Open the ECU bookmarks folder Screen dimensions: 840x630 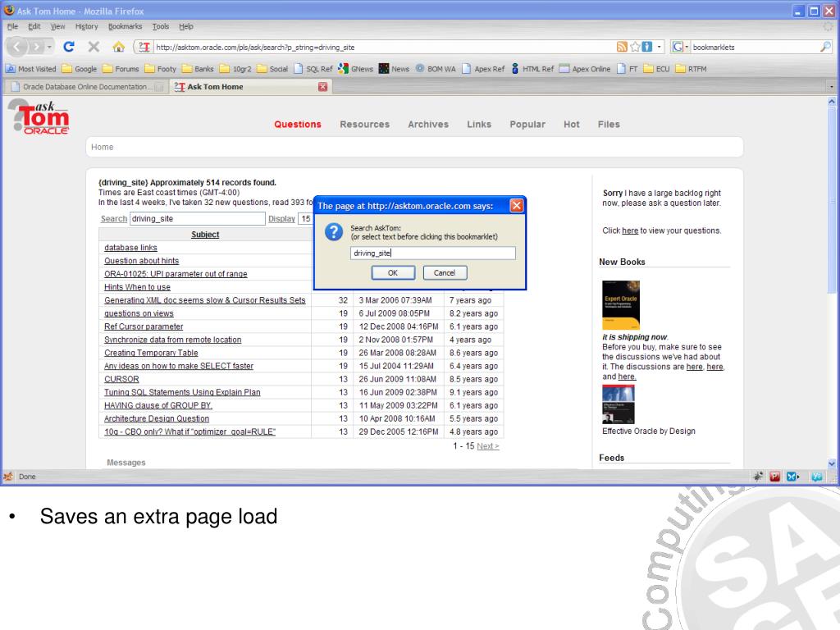(x=657, y=69)
